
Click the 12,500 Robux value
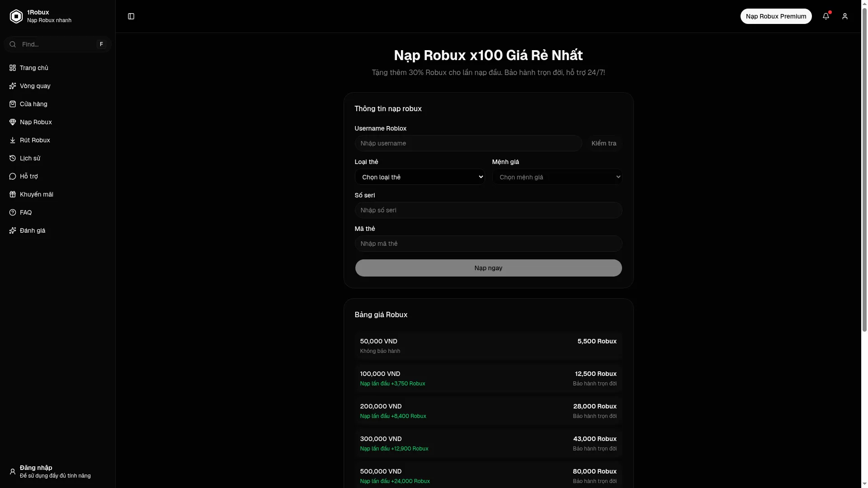click(x=595, y=374)
